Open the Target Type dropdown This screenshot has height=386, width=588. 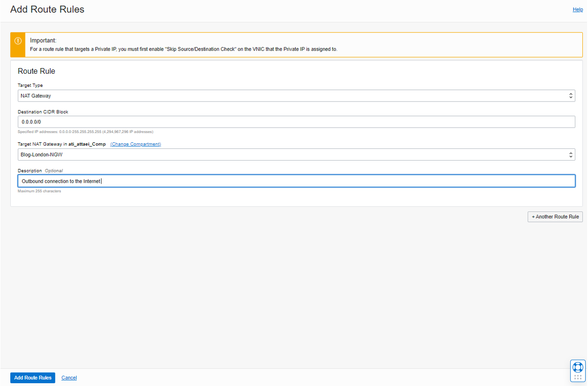[296, 96]
